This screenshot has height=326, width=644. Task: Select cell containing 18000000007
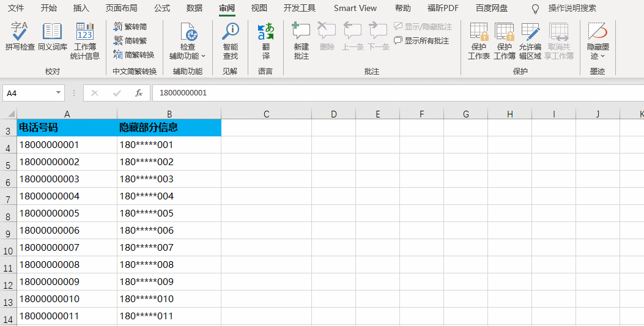pyautogui.click(x=67, y=248)
